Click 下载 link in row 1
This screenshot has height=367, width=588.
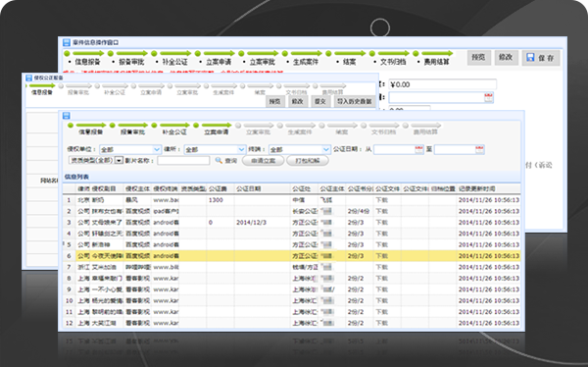pyautogui.click(x=382, y=200)
